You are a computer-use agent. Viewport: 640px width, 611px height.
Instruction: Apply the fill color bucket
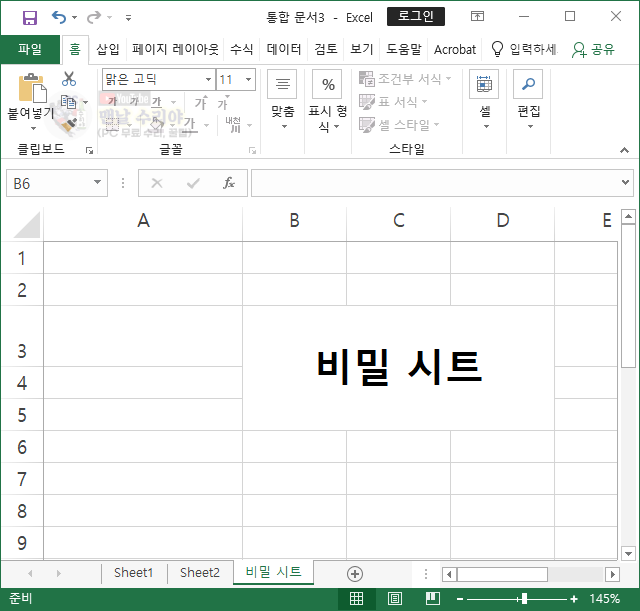tap(157, 124)
